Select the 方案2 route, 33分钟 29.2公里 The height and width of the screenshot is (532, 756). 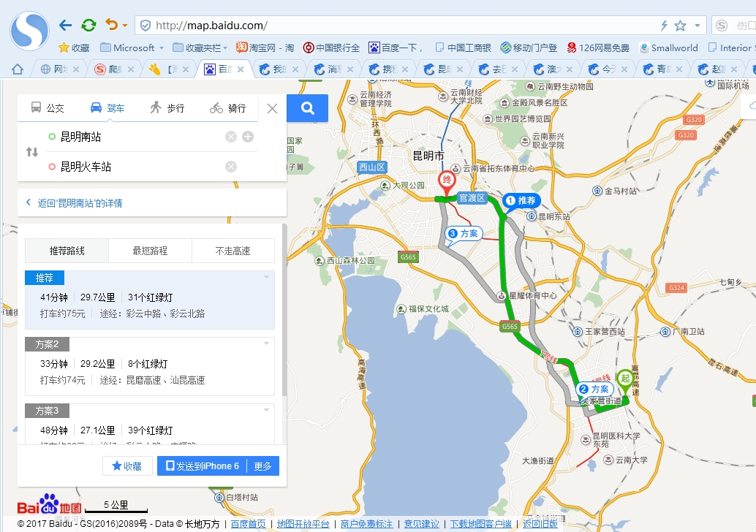150,366
